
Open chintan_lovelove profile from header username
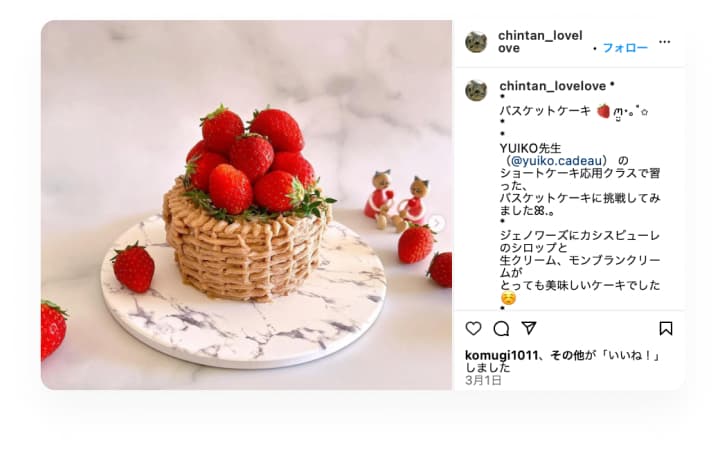click(x=540, y=42)
